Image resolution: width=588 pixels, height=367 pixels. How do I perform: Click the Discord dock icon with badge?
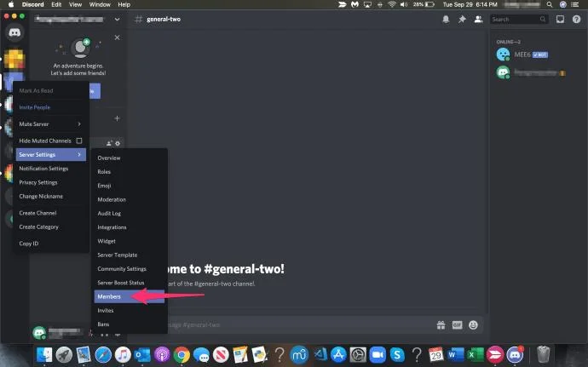pyautogui.click(x=515, y=354)
